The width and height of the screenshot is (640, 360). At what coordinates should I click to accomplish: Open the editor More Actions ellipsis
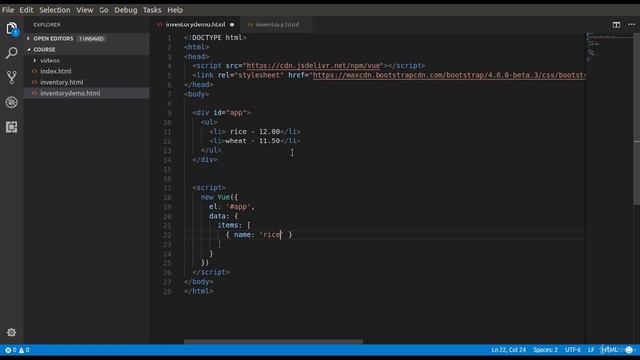coord(631,25)
